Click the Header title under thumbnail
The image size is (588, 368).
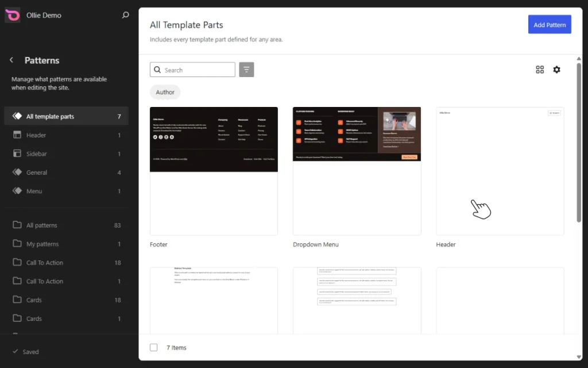(x=446, y=244)
